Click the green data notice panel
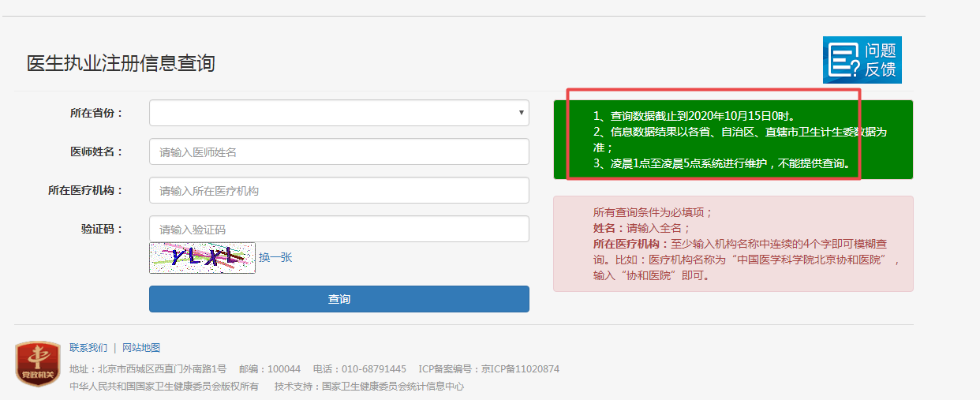Viewport: 980px width, 400px height. click(733, 140)
